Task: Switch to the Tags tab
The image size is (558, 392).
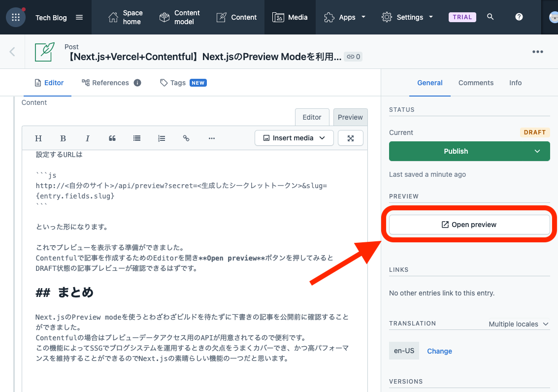Action: pyautogui.click(x=172, y=83)
